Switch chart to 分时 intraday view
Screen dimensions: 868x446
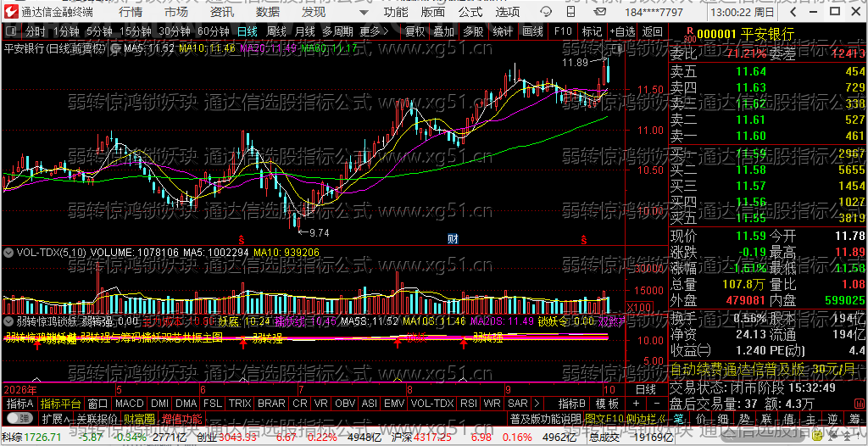click(36, 31)
